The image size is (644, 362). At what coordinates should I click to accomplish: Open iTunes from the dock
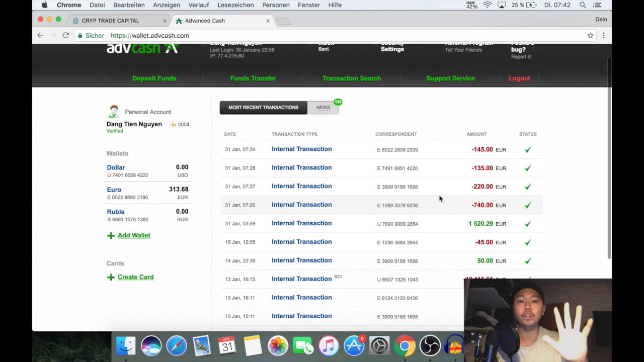(329, 345)
